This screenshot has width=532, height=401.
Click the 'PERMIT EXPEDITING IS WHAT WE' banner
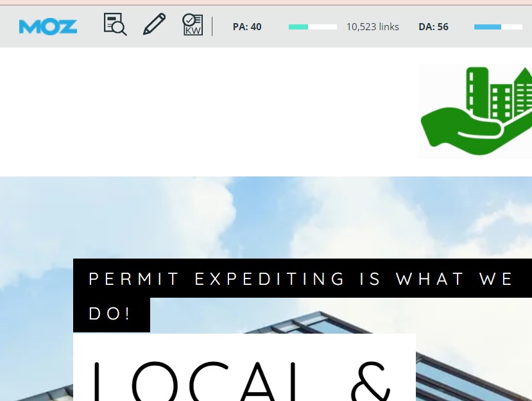[x=302, y=278]
